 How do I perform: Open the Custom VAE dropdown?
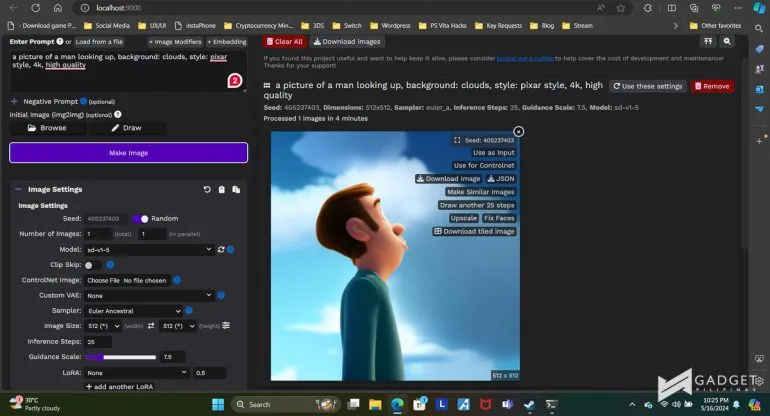(149, 295)
